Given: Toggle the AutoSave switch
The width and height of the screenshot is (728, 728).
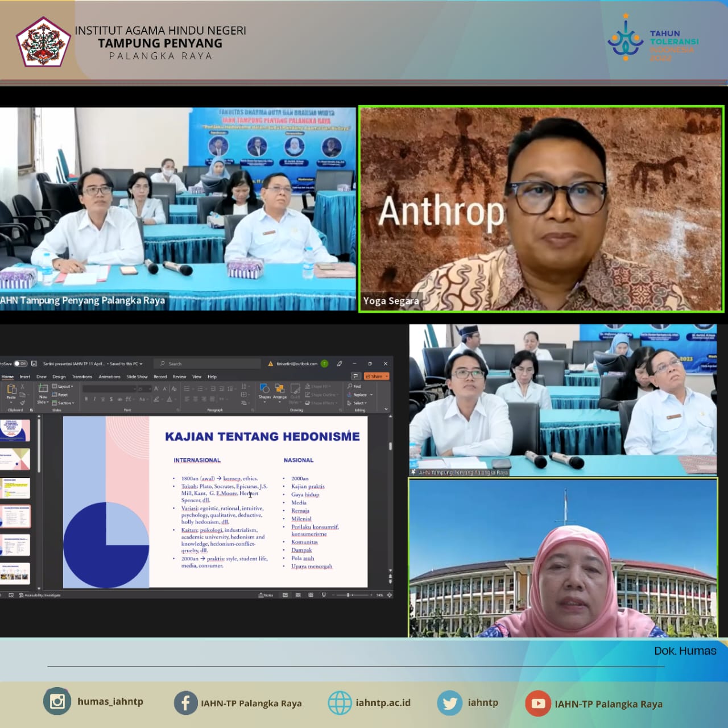Looking at the screenshot, I should [x=20, y=363].
